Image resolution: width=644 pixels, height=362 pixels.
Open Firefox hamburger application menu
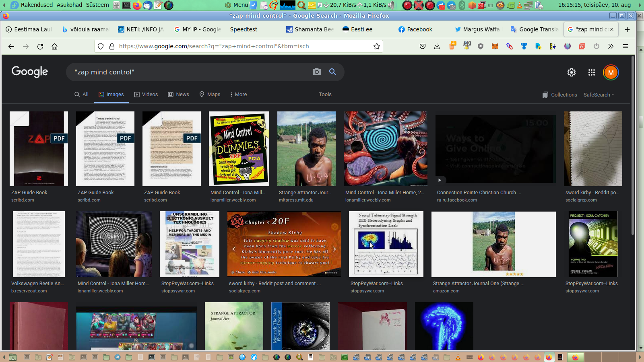coord(625,46)
